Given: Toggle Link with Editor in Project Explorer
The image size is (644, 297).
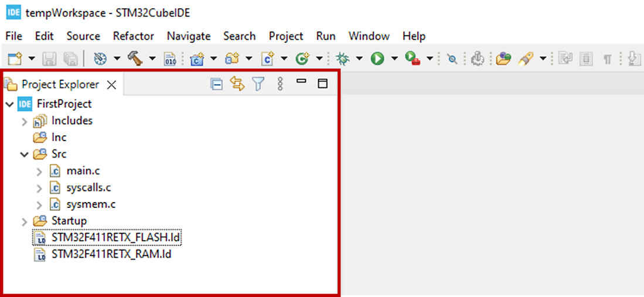Looking at the screenshot, I should [237, 84].
